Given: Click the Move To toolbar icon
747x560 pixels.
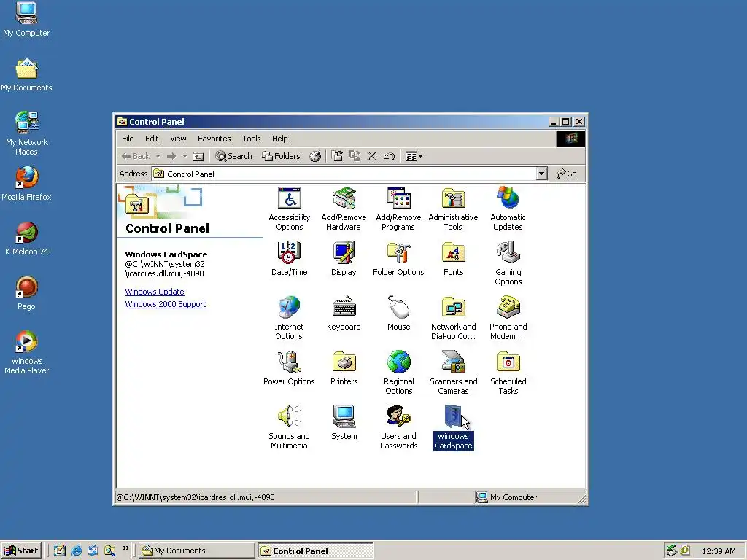Looking at the screenshot, I should click(337, 156).
